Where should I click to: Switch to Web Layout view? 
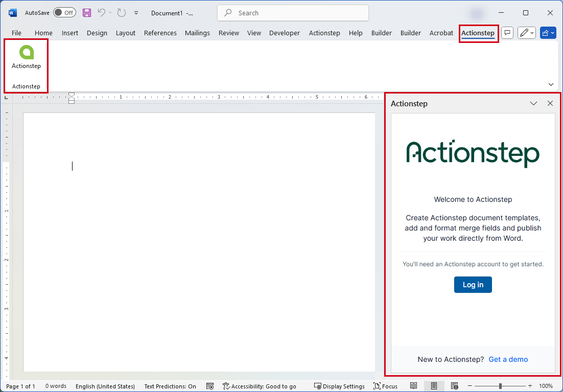[x=454, y=386]
